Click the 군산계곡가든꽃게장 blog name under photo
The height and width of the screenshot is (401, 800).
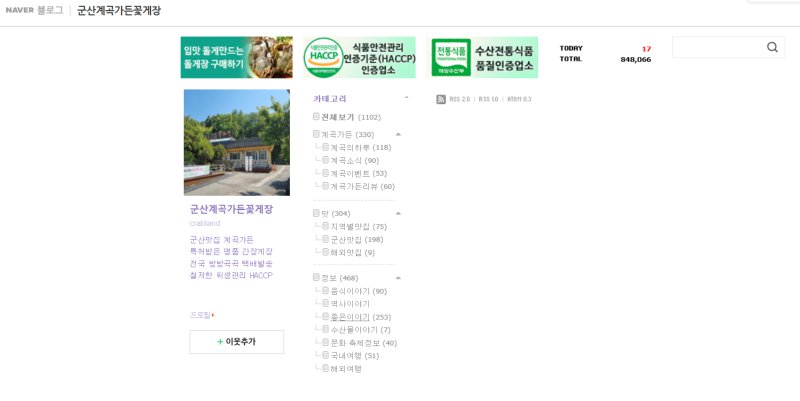pyautogui.click(x=231, y=209)
